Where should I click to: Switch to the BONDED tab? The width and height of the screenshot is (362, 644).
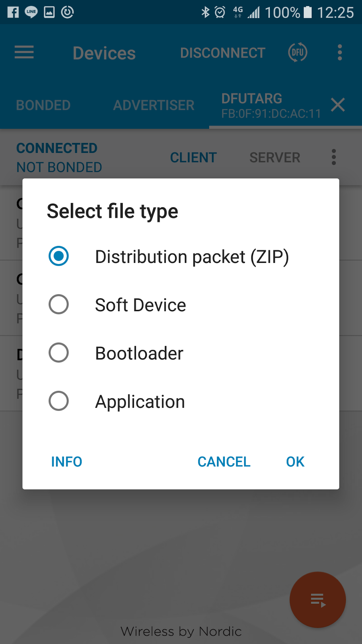(43, 105)
